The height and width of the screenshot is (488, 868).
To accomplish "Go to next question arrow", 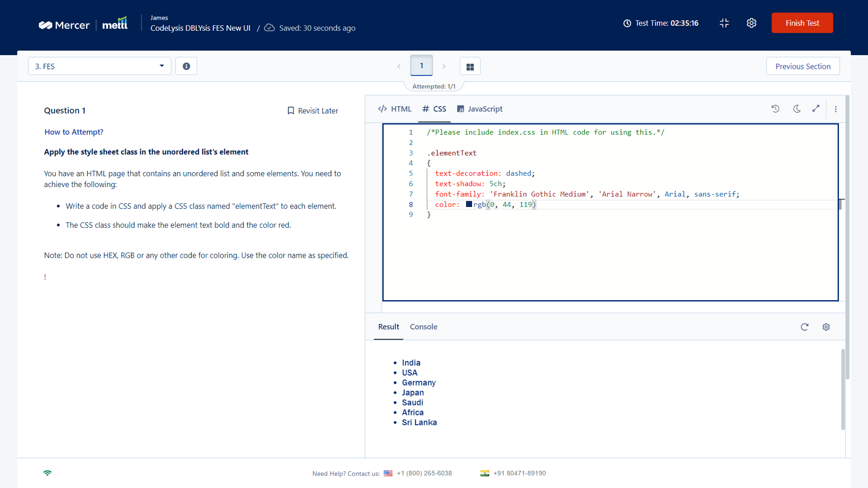I will pyautogui.click(x=444, y=66).
